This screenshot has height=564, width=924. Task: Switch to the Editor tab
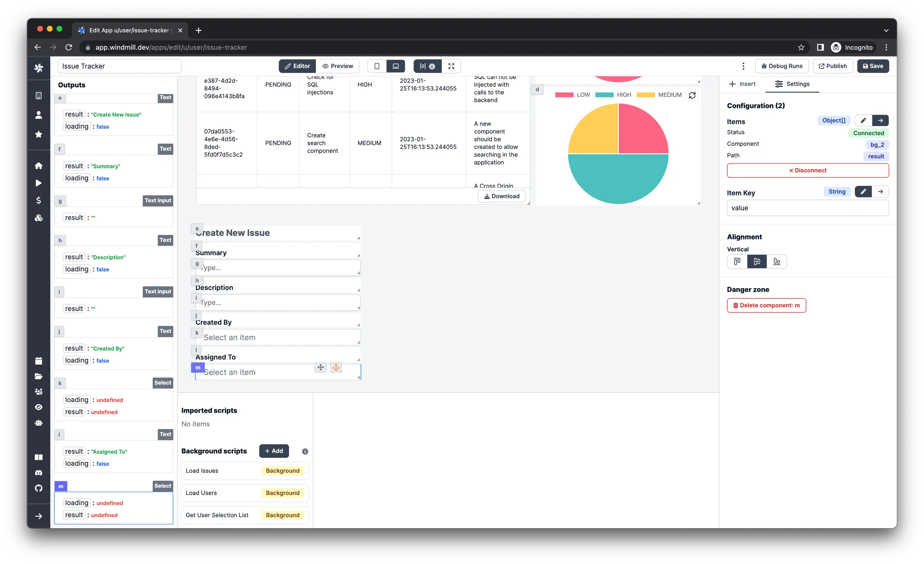[x=297, y=66]
